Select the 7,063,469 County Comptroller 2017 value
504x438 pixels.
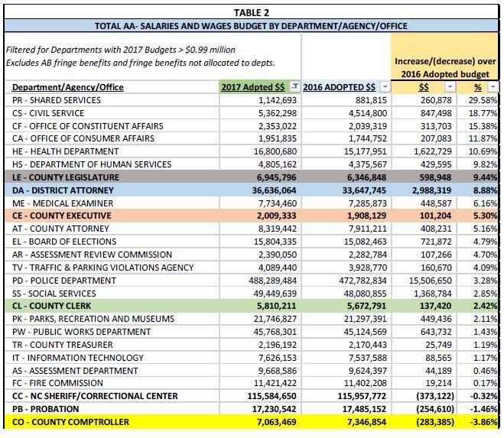tap(276, 422)
